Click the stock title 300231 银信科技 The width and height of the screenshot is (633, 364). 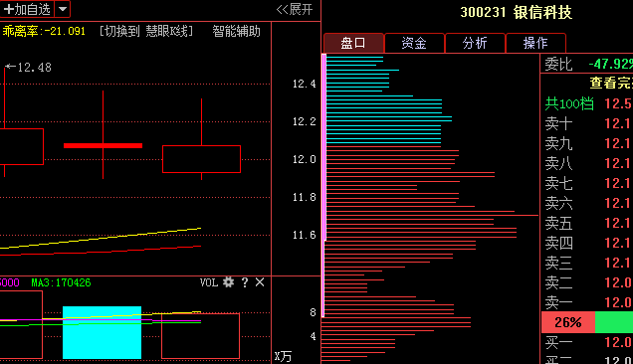coord(516,12)
